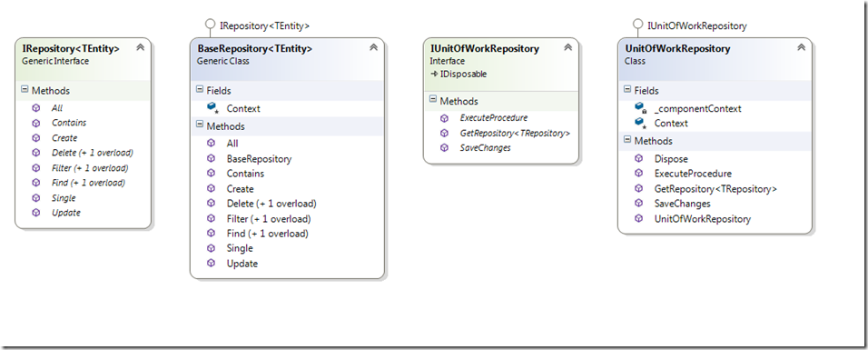Select 'Find (+ 1 overload)' in IRepository
The width and height of the screenshot is (868, 350).
[x=88, y=183]
